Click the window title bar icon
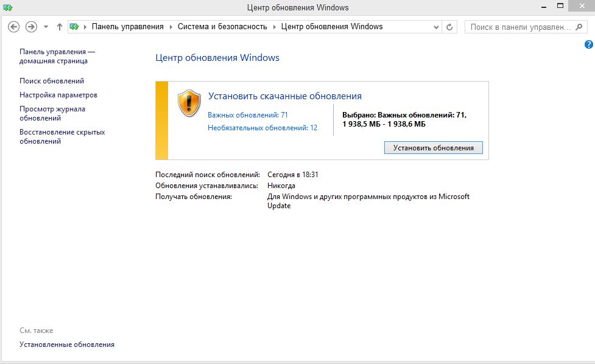 pyautogui.click(x=7, y=7)
